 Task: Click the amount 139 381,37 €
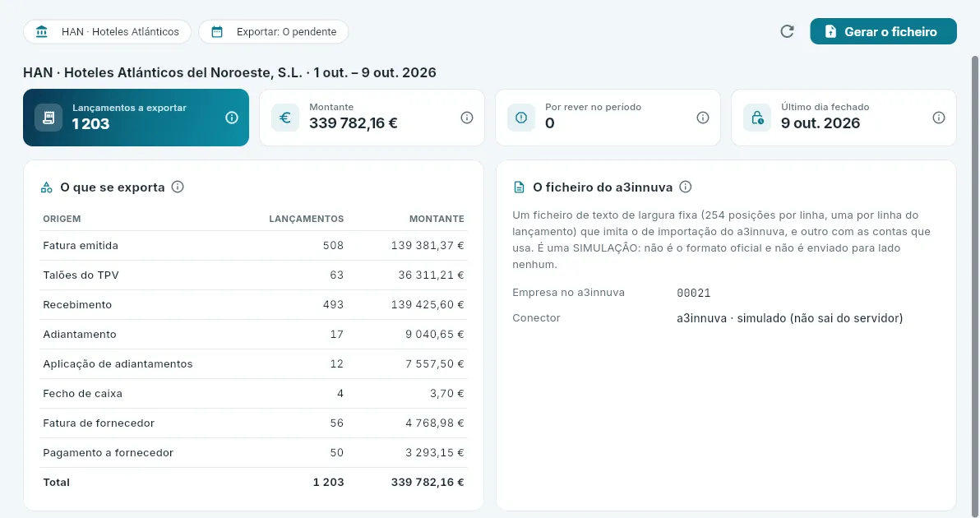coord(428,246)
